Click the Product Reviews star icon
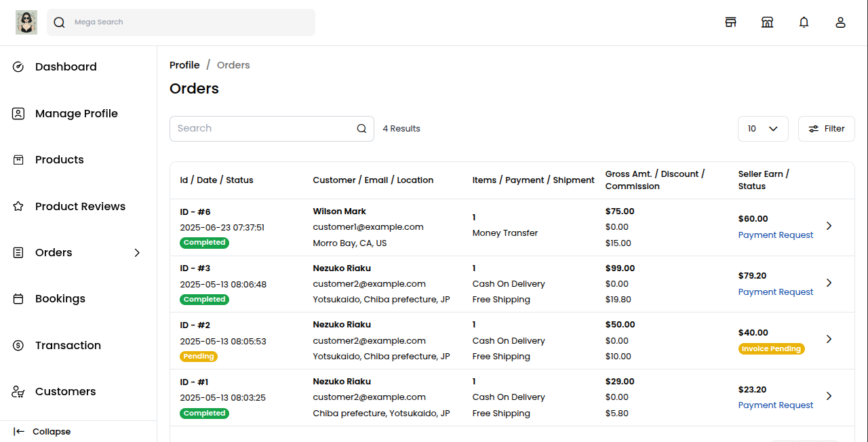This screenshot has height=442, width=868. 18,207
